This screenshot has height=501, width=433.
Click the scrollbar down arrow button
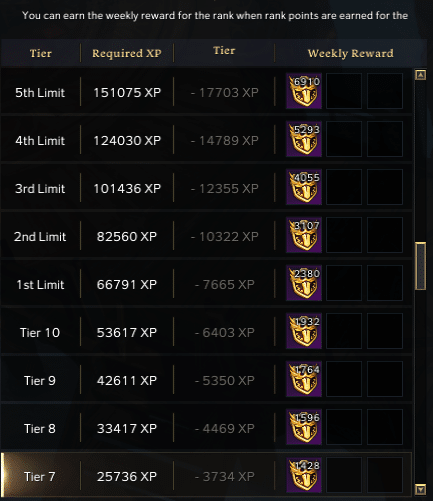pyautogui.click(x=420, y=489)
